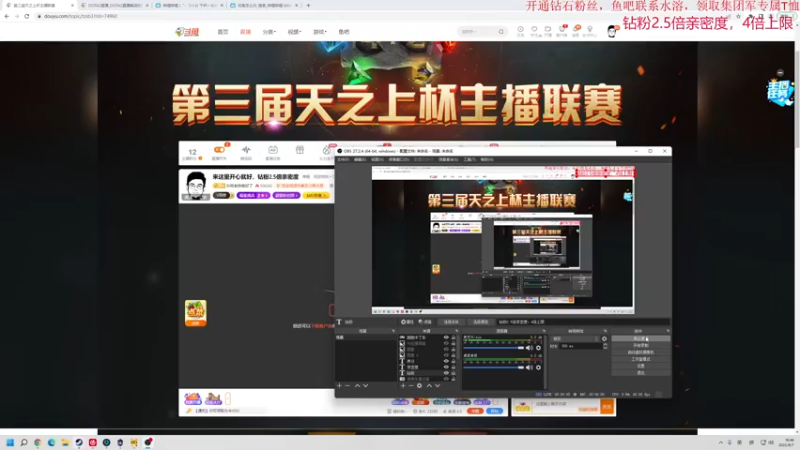The width and height of the screenshot is (800, 450).
Task: Open gift box icon in stream room toolbar
Action: (300, 150)
